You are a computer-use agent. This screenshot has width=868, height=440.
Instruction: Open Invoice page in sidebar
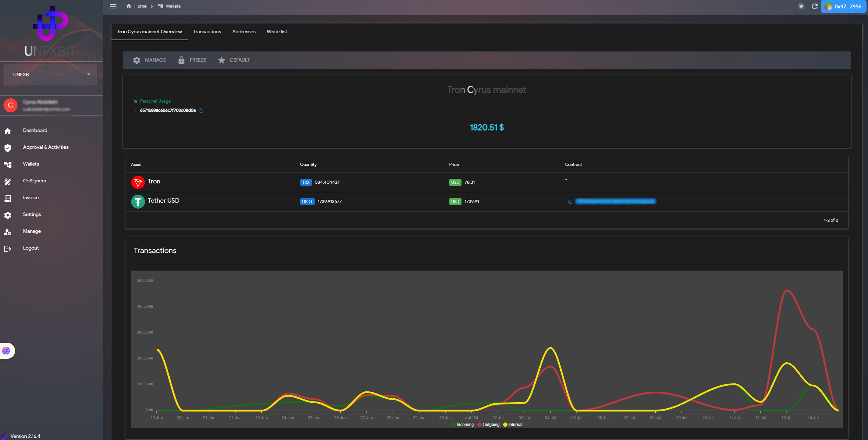(x=31, y=197)
